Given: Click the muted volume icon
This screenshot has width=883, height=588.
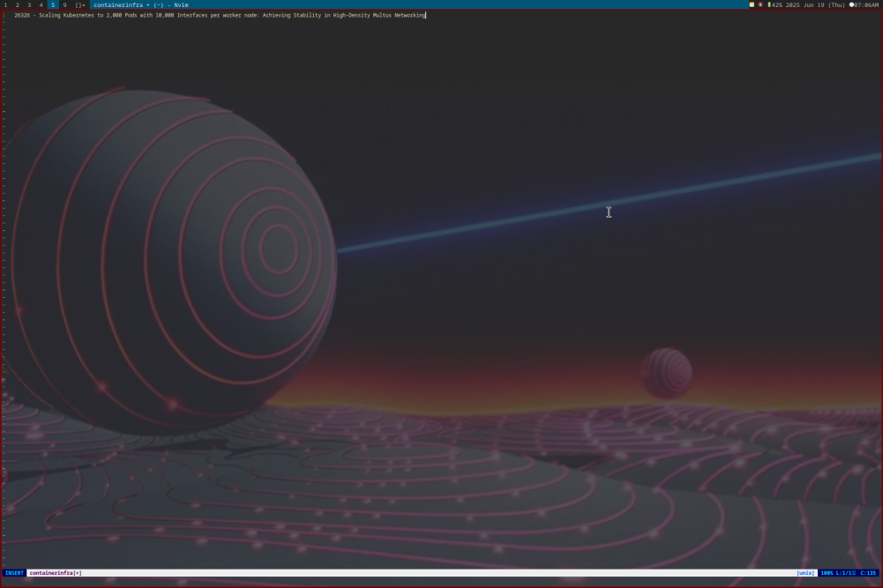Looking at the screenshot, I should [x=760, y=4].
